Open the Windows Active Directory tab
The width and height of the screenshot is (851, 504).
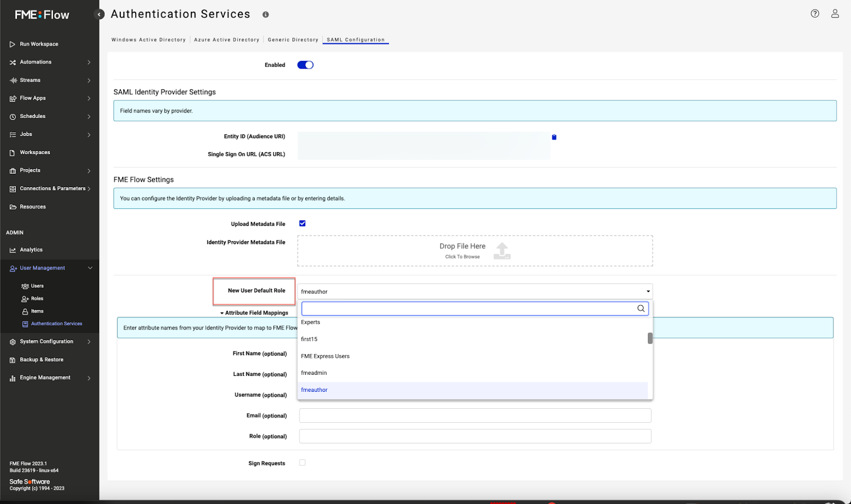(x=148, y=39)
